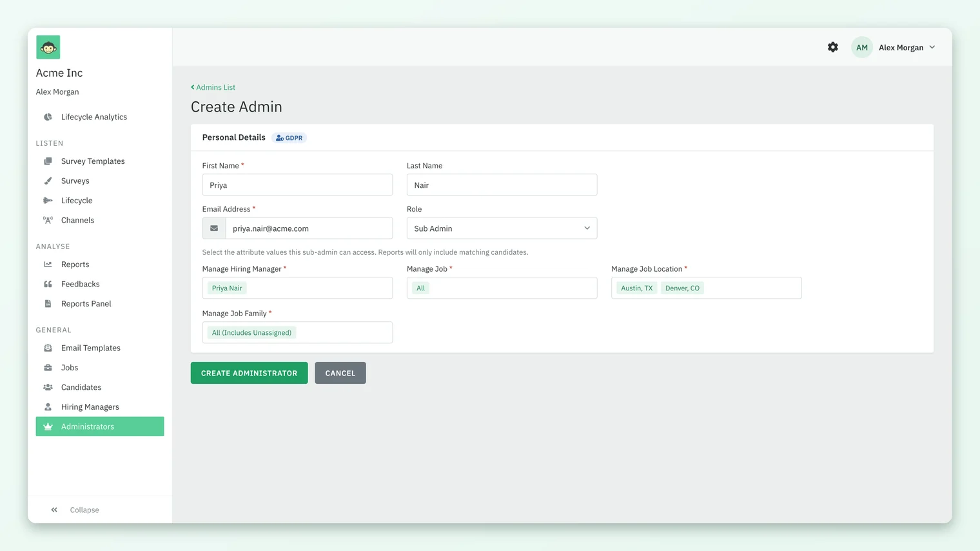
Task: Click the Administrators crown icon
Action: tap(48, 426)
